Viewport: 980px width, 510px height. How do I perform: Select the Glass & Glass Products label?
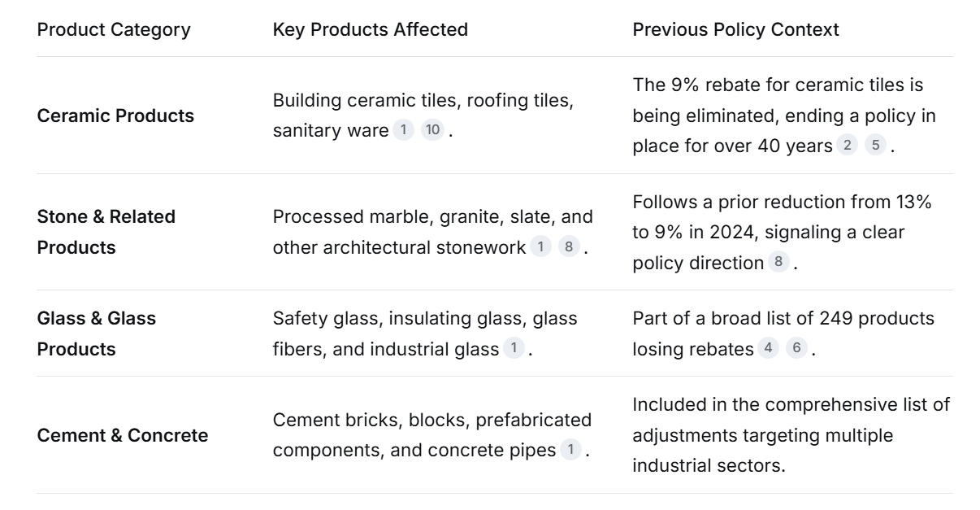pyautogui.click(x=97, y=333)
